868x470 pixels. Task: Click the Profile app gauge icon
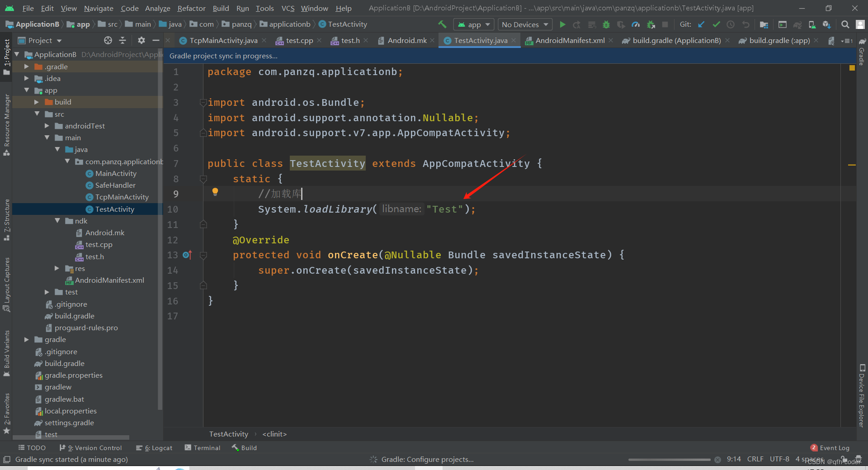pos(636,24)
